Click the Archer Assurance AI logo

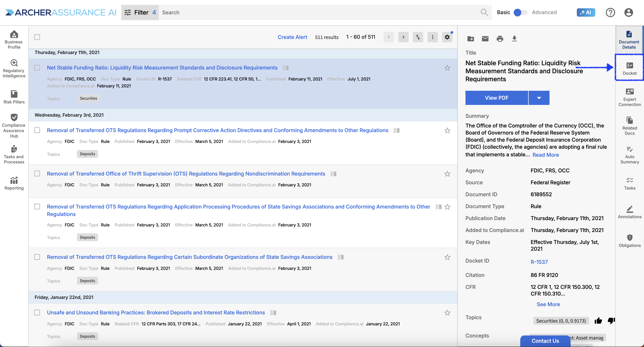(61, 12)
